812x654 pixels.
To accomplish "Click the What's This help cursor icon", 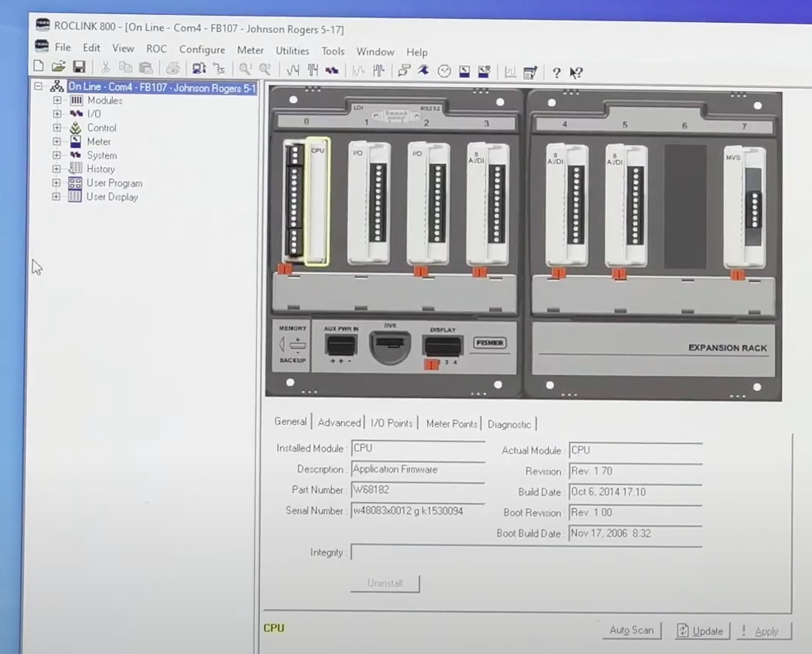I will [x=576, y=73].
